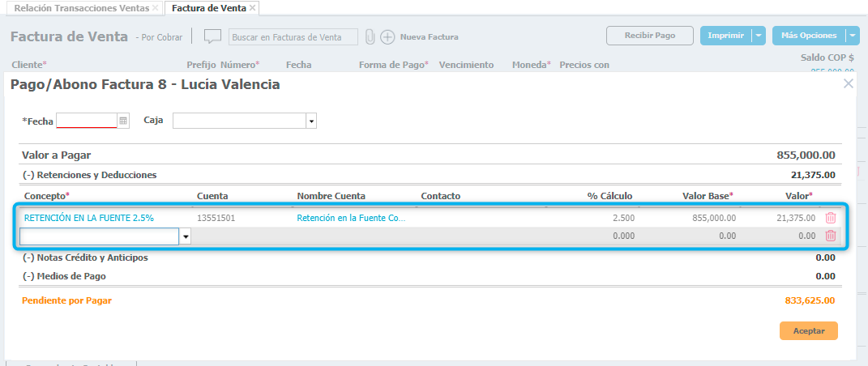Focus the Buscar en Facturas de Venta field
Viewport: 868px width, 366px height.
pyautogui.click(x=293, y=36)
